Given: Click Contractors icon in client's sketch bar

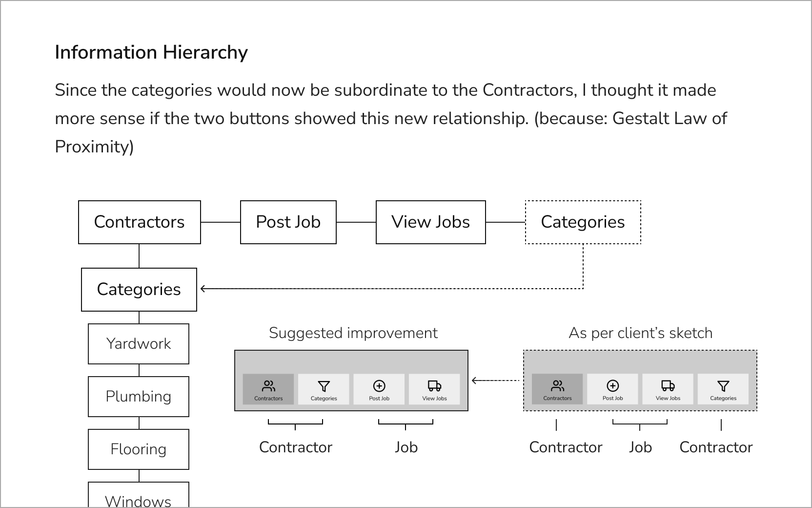Looking at the screenshot, I should tap(557, 386).
